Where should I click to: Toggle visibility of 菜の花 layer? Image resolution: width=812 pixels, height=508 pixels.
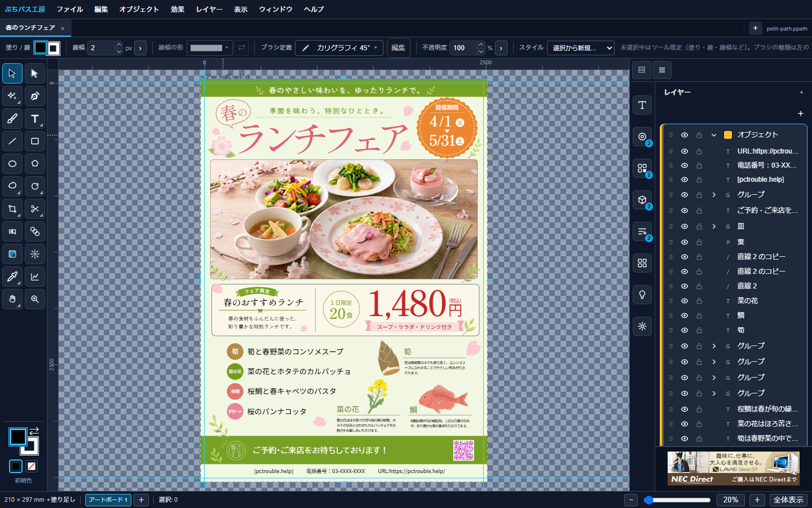click(685, 301)
